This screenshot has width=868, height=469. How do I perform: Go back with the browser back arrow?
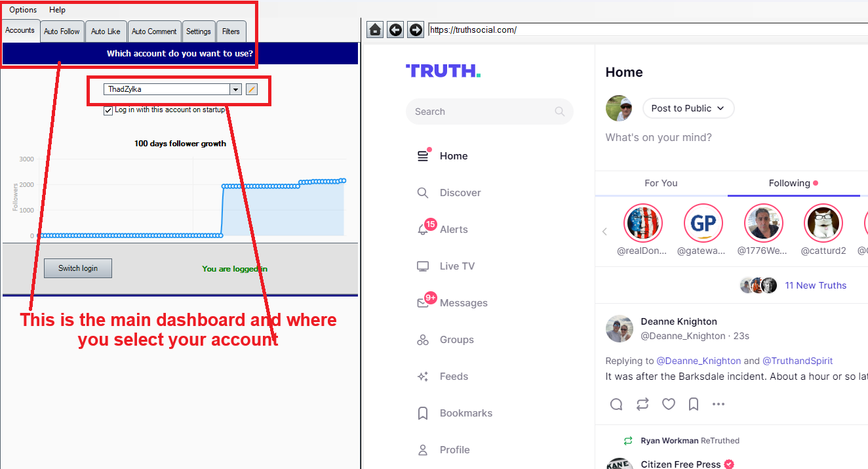click(395, 30)
